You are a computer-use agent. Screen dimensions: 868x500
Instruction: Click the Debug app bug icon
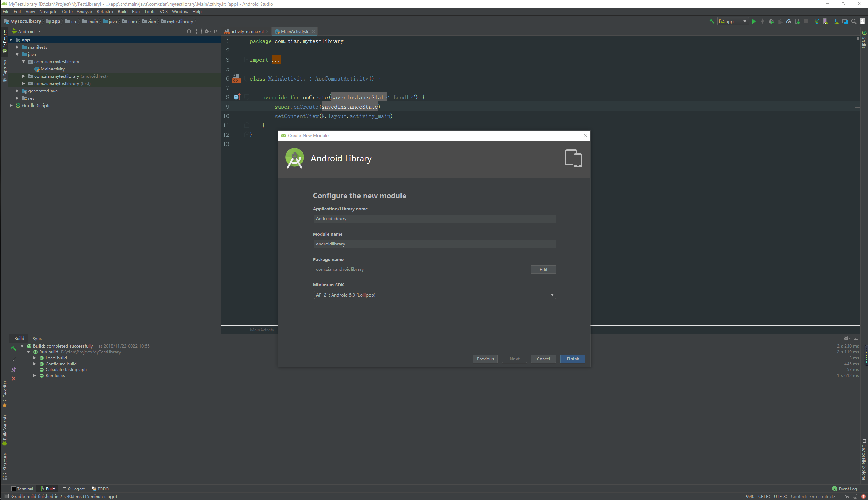pos(771,22)
